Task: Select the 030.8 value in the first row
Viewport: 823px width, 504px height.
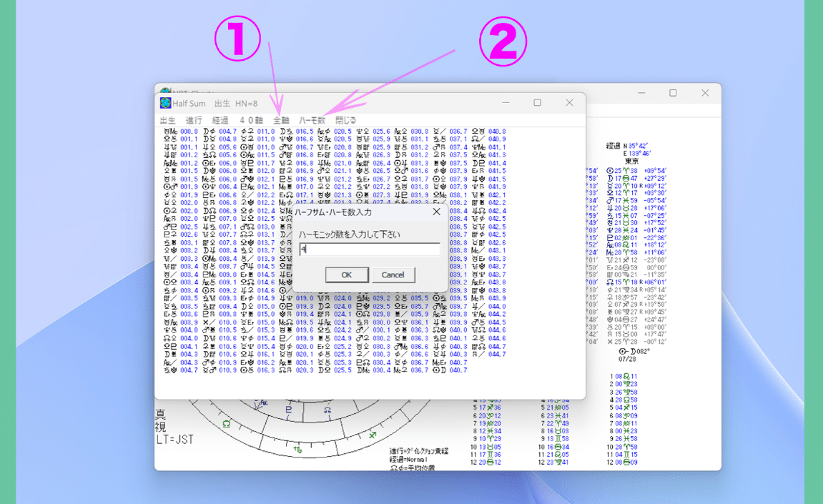Action: [420, 132]
